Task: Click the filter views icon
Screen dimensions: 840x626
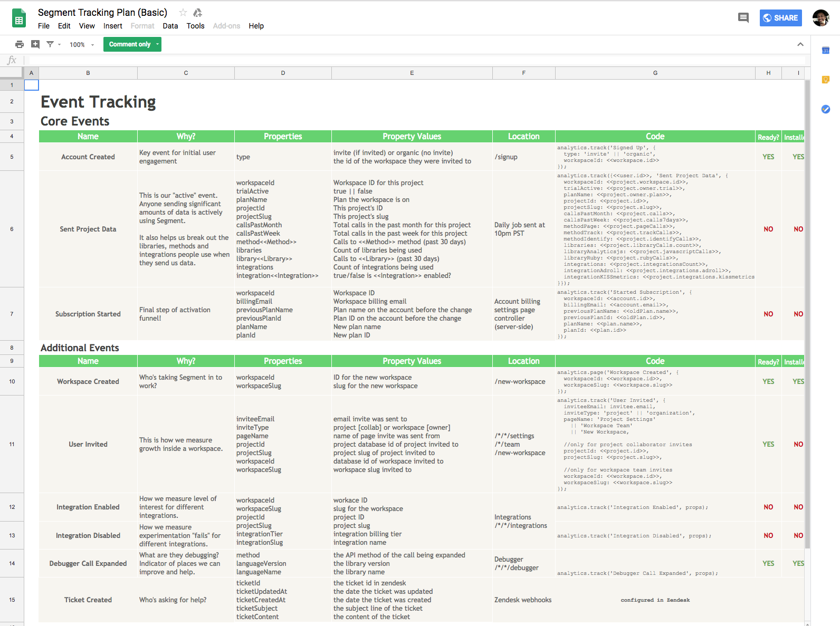Action: (50, 44)
